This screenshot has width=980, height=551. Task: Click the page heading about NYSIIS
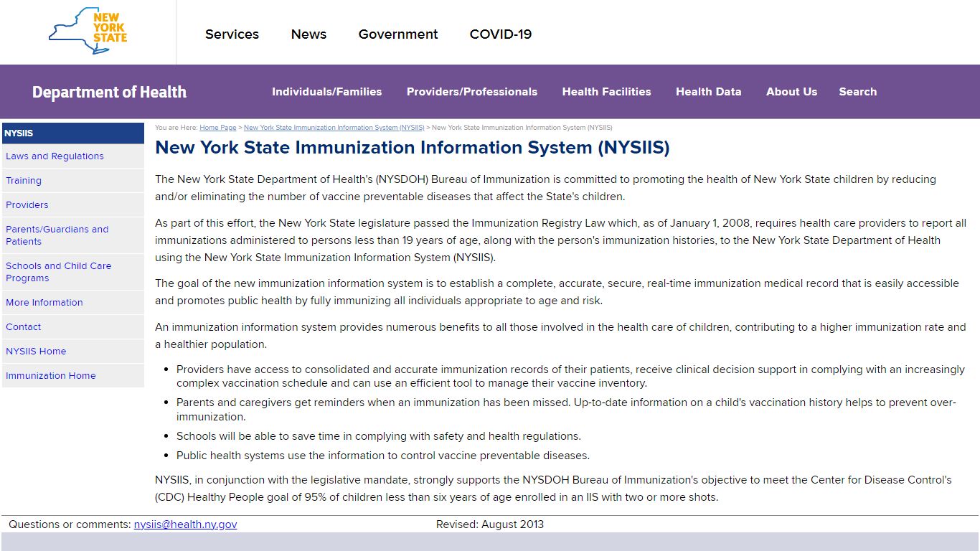(x=413, y=148)
